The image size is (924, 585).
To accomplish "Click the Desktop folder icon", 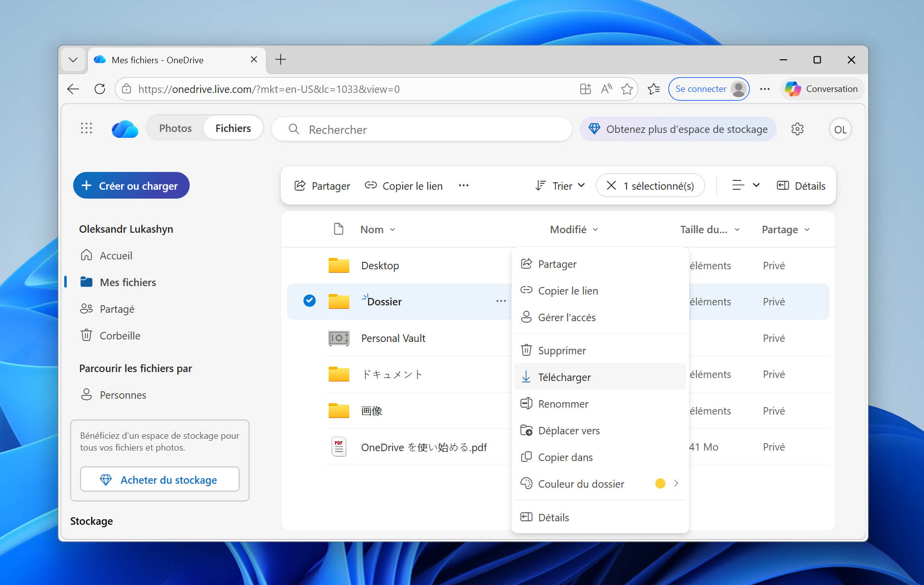I will click(x=339, y=265).
